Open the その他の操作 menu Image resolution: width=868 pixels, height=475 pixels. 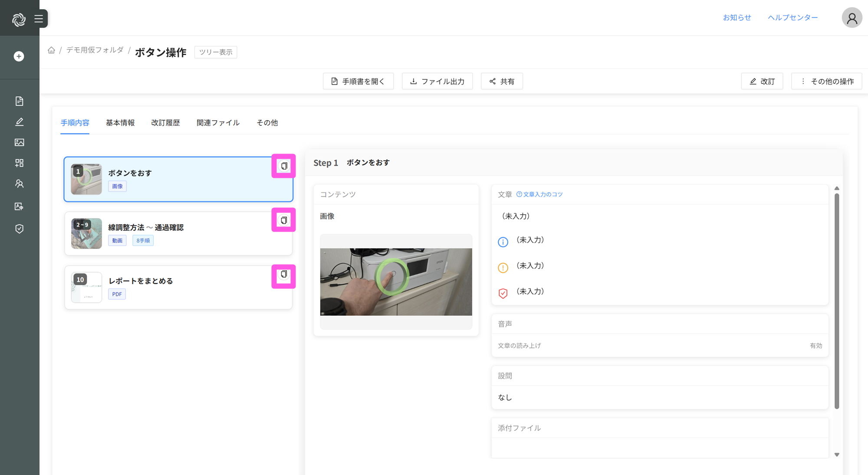coord(826,81)
